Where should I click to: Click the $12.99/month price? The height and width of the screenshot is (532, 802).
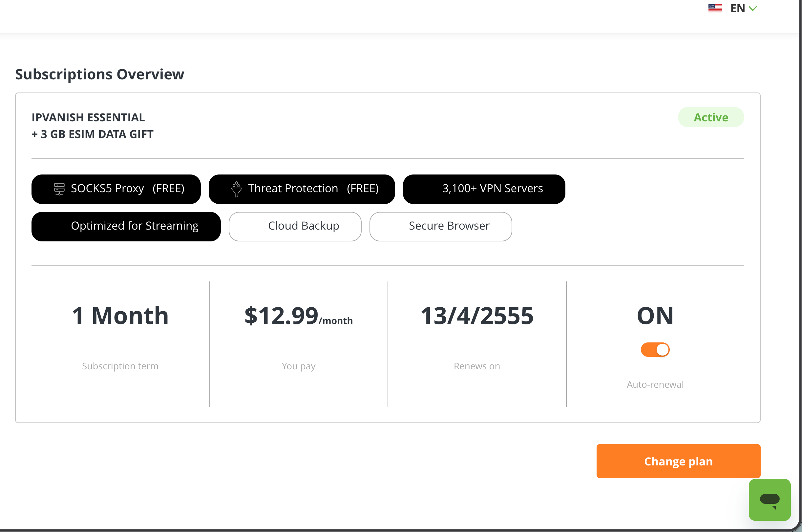298,316
